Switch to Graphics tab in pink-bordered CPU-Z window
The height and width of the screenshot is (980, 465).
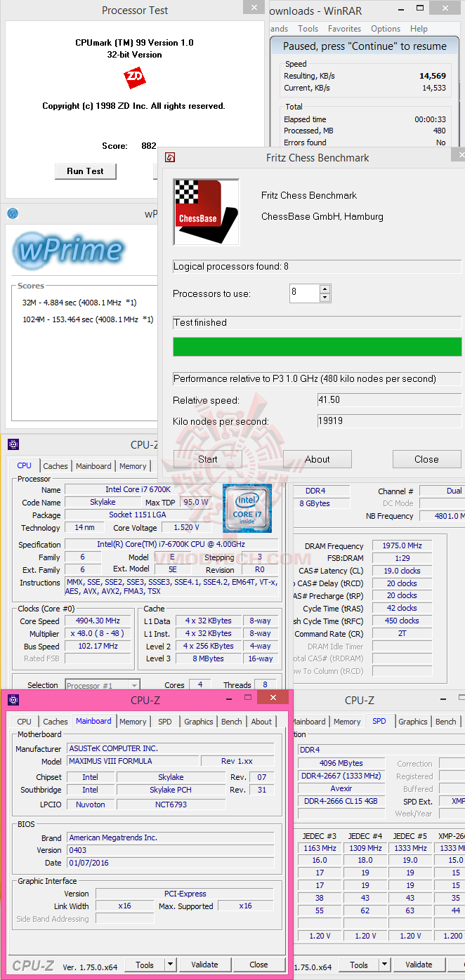[x=199, y=722]
